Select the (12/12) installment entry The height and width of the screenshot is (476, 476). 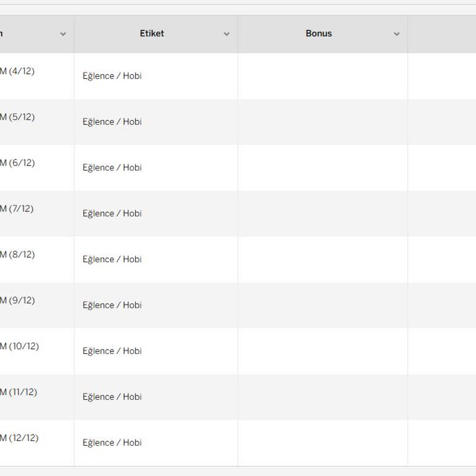coord(23,438)
